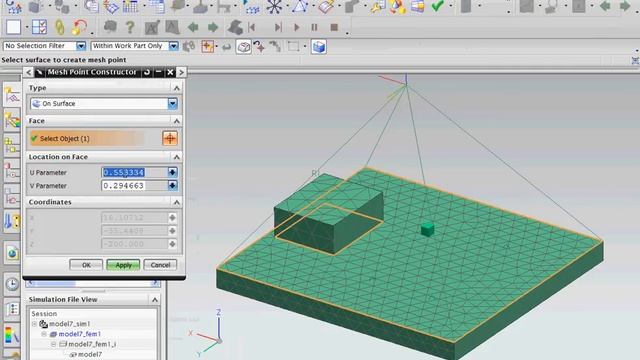Cancel the Mesh Point Constructor dialog
Viewport: 640px width, 360px height.
[x=160, y=265]
